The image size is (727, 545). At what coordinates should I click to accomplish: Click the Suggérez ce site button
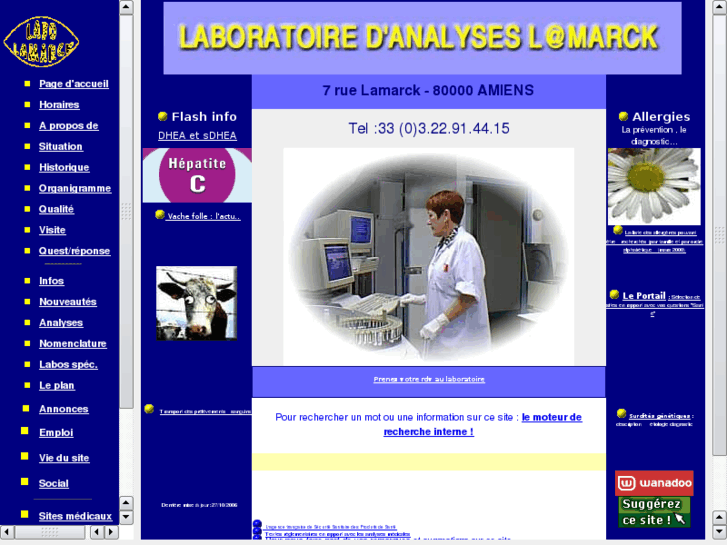coord(654,512)
